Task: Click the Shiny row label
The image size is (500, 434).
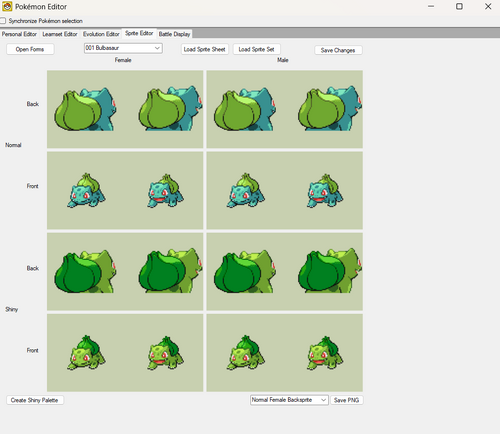Action: (x=12, y=310)
